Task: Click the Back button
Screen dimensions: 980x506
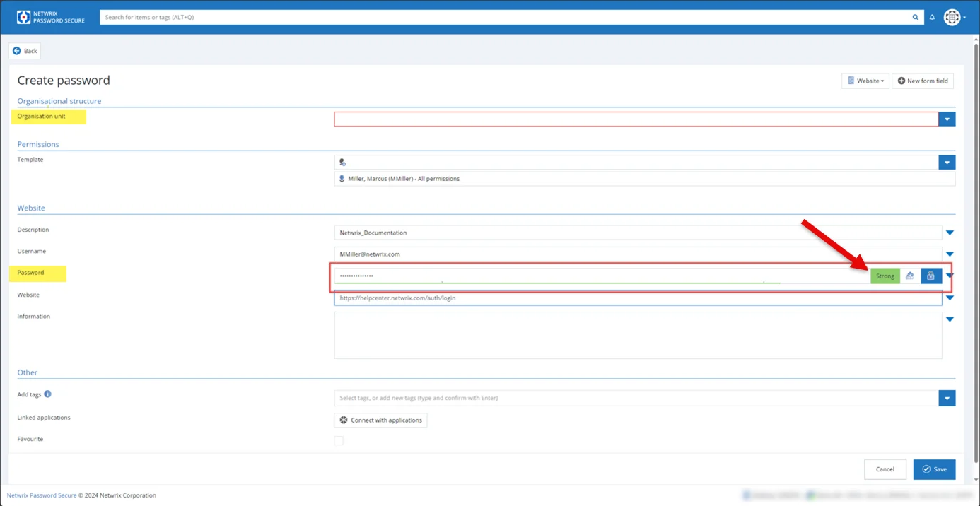Action: pyautogui.click(x=25, y=51)
